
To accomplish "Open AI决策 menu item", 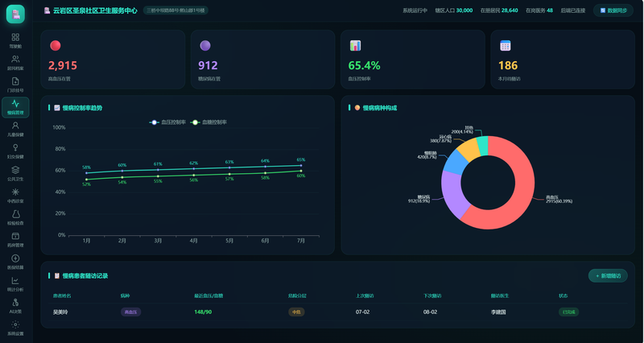I will click(x=15, y=307).
